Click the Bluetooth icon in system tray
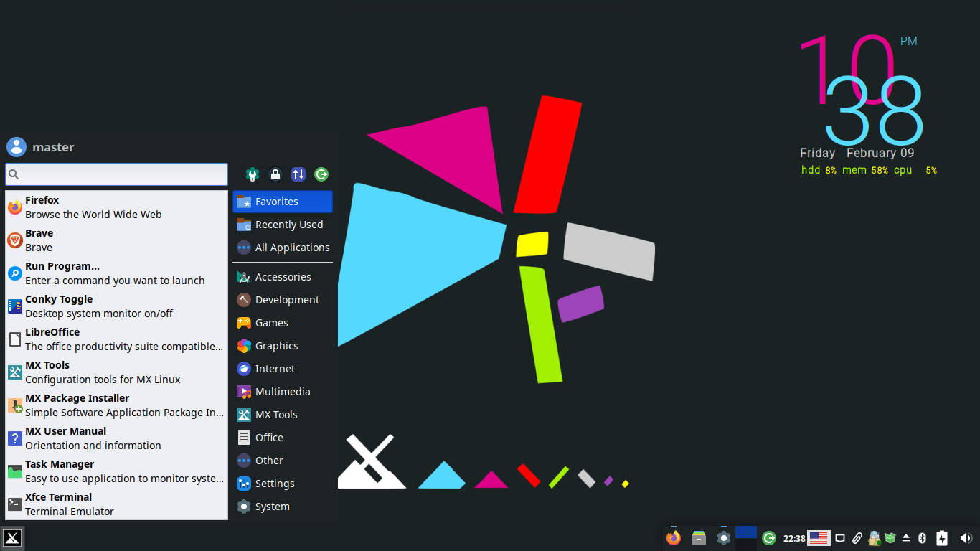Screen dimensions: 980x551 coord(923,538)
